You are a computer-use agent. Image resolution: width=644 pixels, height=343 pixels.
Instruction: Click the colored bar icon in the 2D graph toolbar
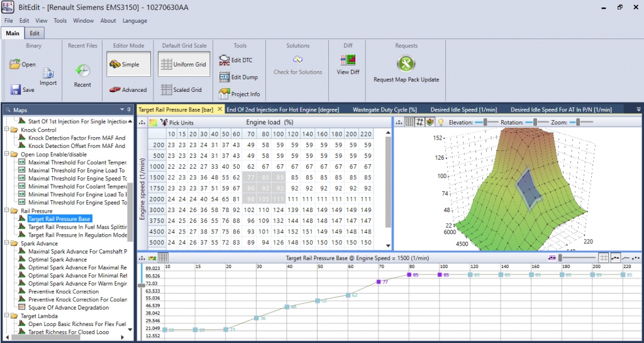point(152,258)
